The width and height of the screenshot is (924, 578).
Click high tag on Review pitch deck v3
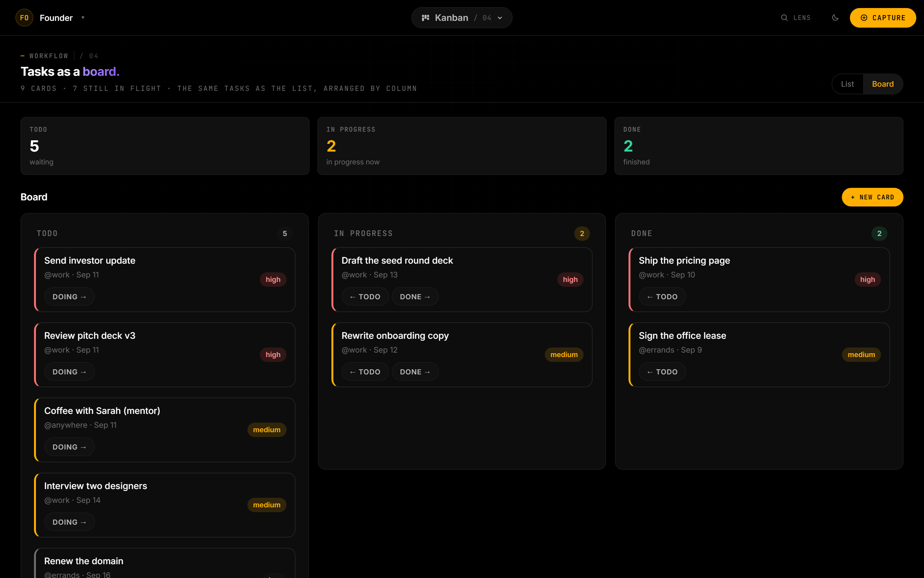click(273, 355)
